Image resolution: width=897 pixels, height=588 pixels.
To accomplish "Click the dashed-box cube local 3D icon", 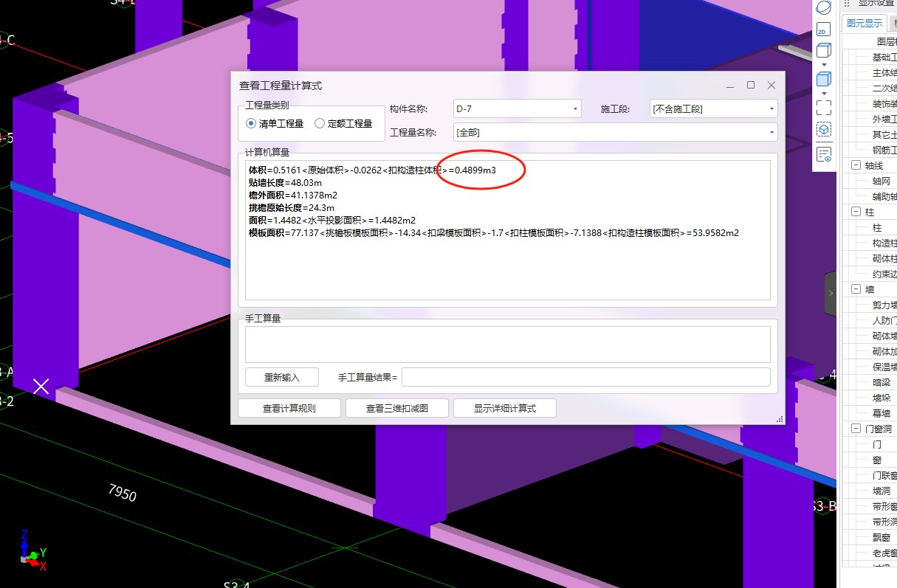I will click(x=824, y=130).
